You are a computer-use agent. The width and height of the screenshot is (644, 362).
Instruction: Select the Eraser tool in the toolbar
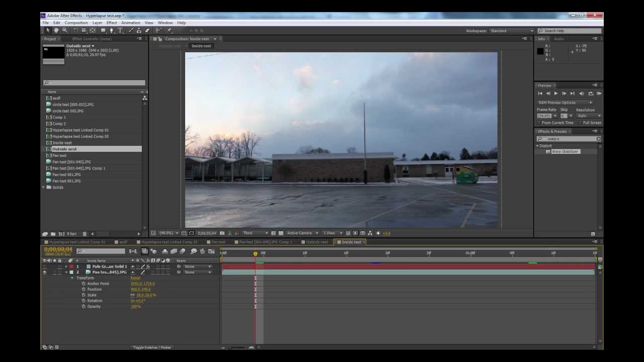147,31
